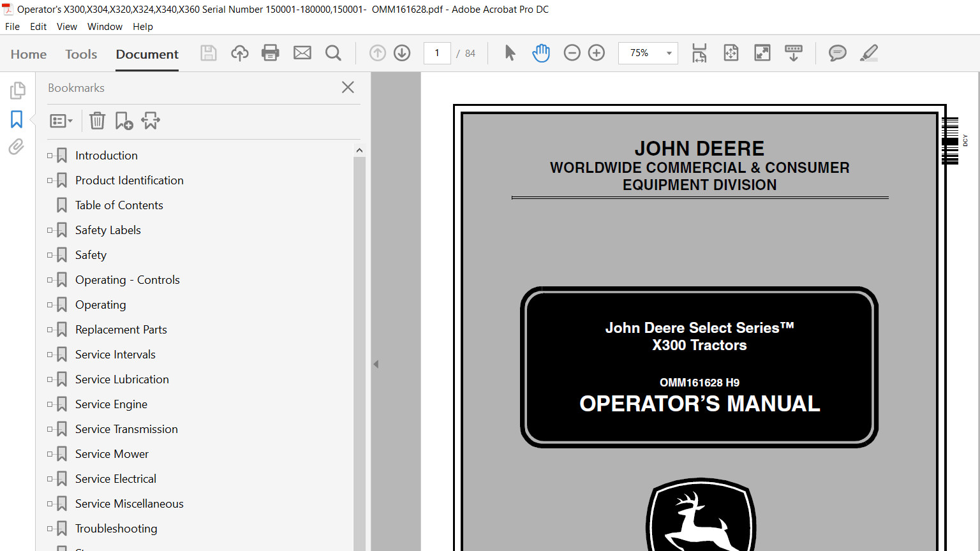Screen dimensions: 980x551
Task: Jump to Table of Contents bookmark
Action: pos(119,205)
